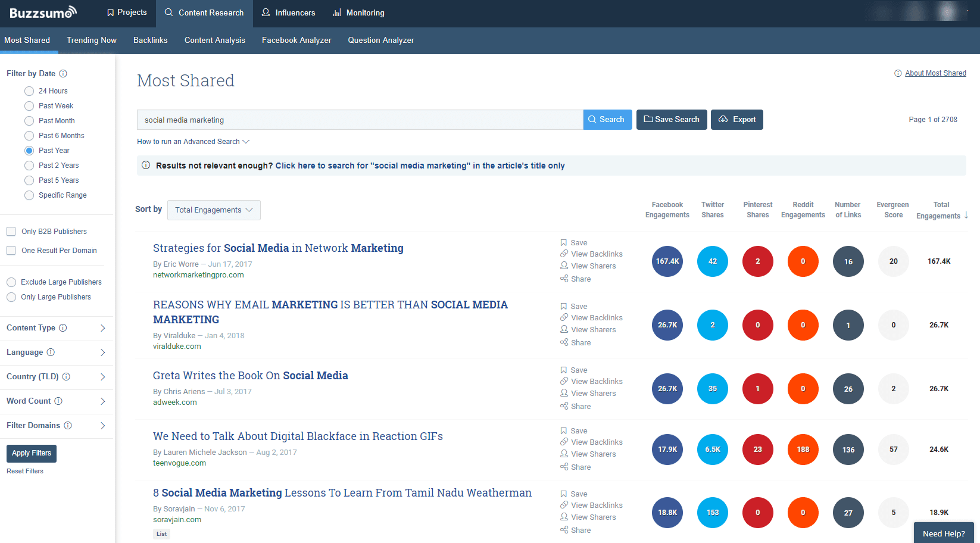
Task: Click the info icon next to Language
Action: tap(51, 352)
